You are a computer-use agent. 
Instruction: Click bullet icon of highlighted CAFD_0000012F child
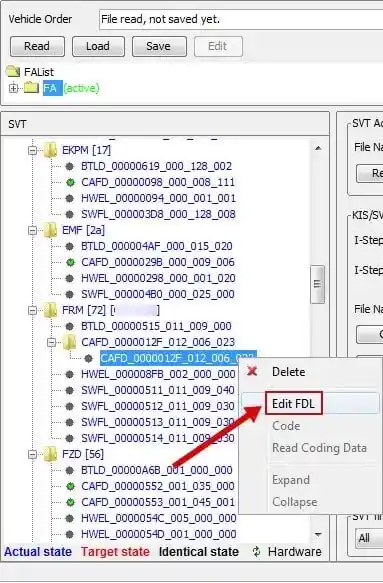(88, 358)
